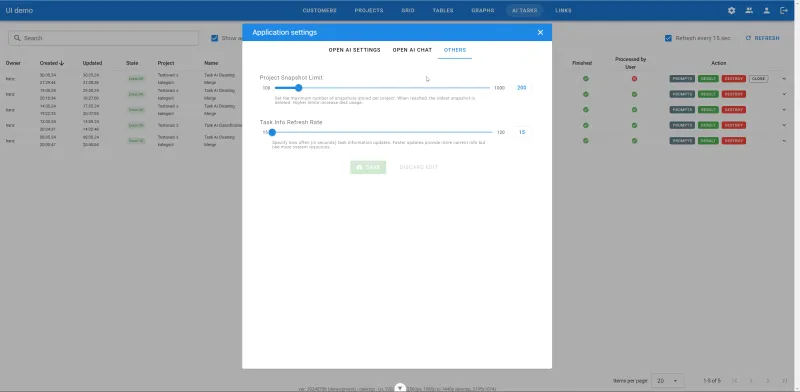Select the Others tab
Viewport: 800px width, 392px height.
pos(455,50)
